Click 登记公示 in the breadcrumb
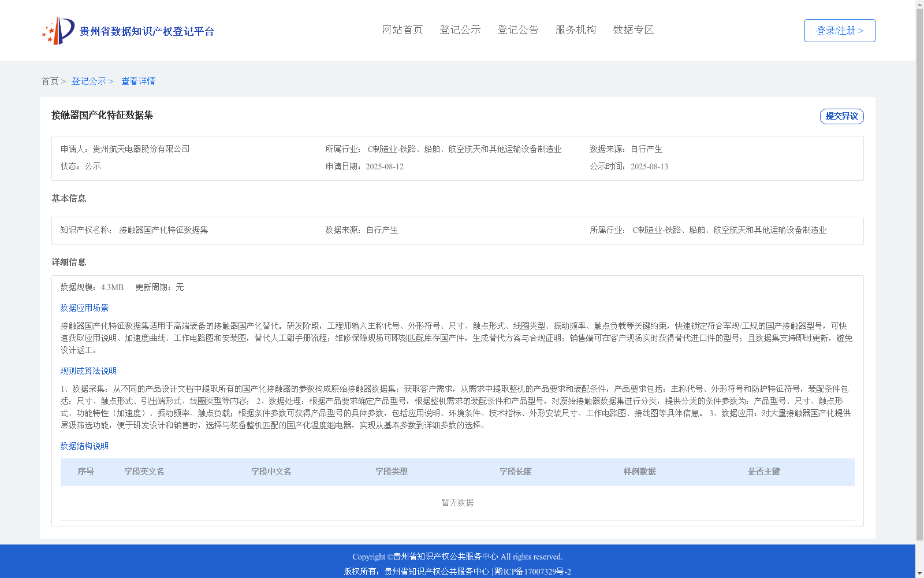This screenshot has height=578, width=924. click(x=88, y=81)
